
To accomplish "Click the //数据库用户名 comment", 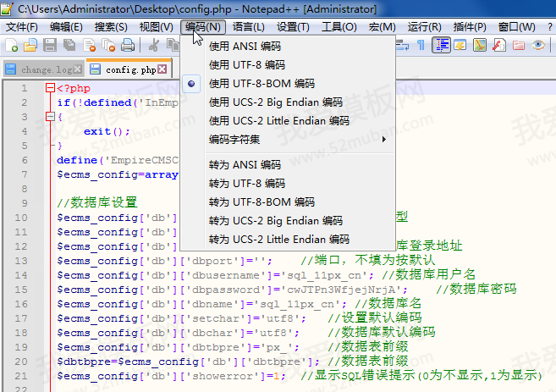I will click(428, 274).
